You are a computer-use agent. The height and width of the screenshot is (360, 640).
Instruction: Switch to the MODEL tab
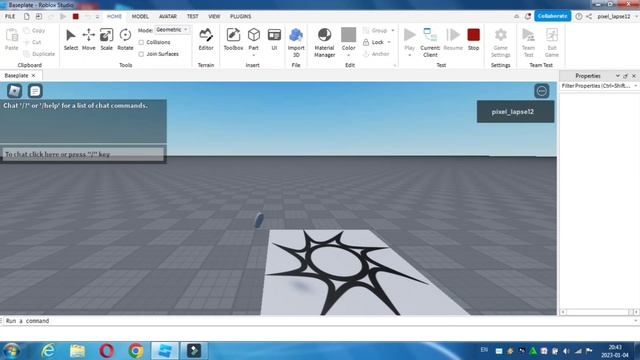[140, 16]
